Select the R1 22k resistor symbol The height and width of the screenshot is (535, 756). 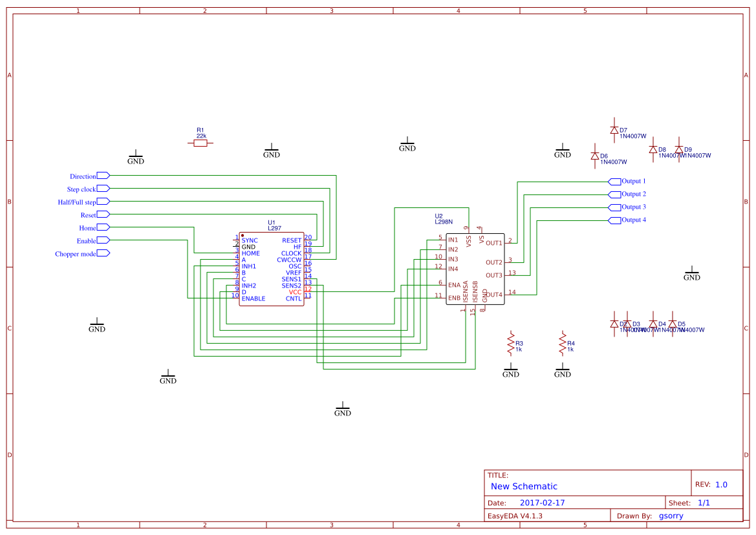pos(200,143)
